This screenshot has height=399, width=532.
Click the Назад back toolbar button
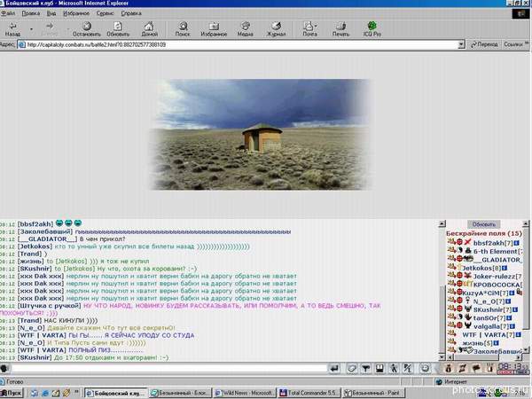(x=12, y=29)
